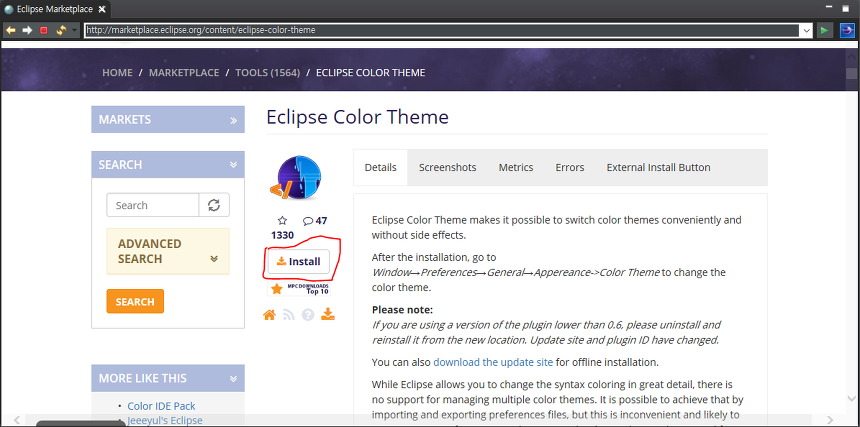Click the orange SEARCH button

[135, 301]
